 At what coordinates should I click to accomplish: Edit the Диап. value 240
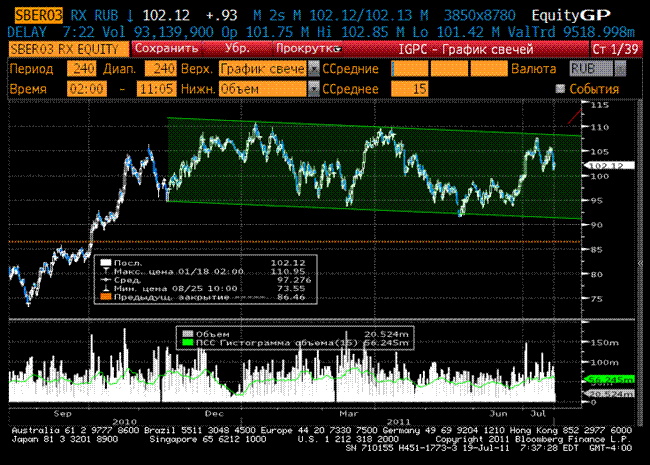[160, 69]
